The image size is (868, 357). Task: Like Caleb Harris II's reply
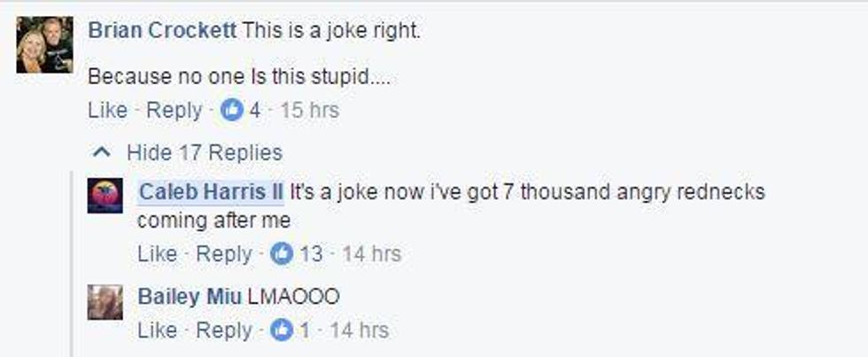click(158, 254)
